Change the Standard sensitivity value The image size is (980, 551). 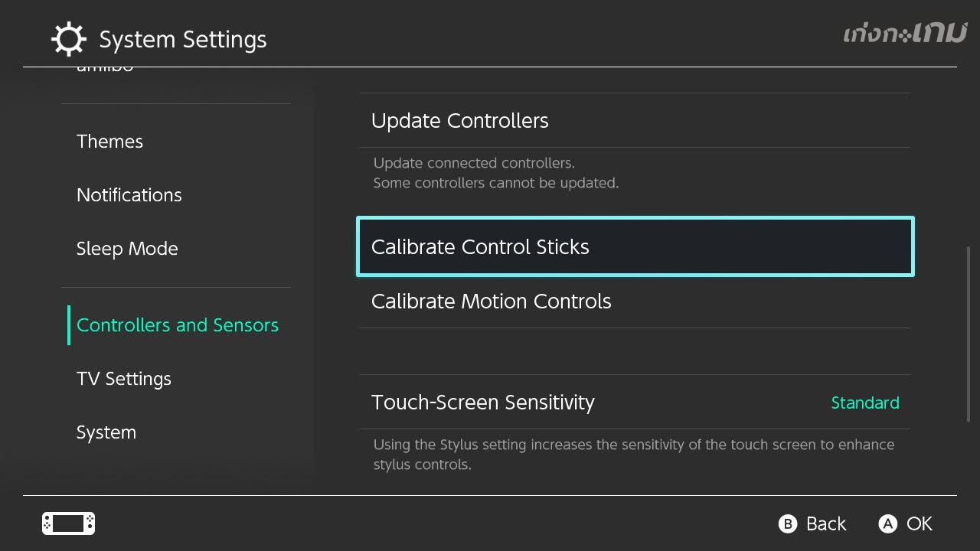(x=864, y=403)
